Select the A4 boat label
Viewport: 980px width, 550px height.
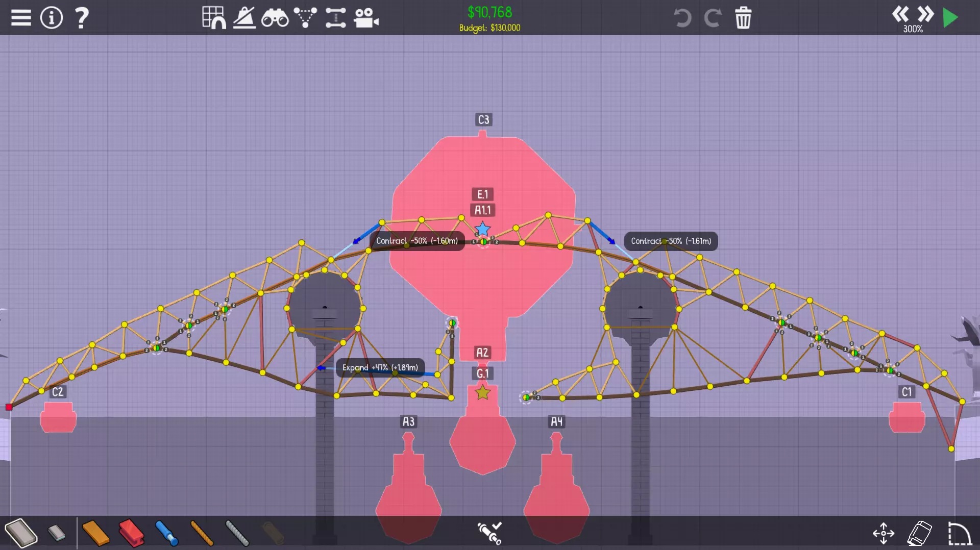click(x=556, y=421)
